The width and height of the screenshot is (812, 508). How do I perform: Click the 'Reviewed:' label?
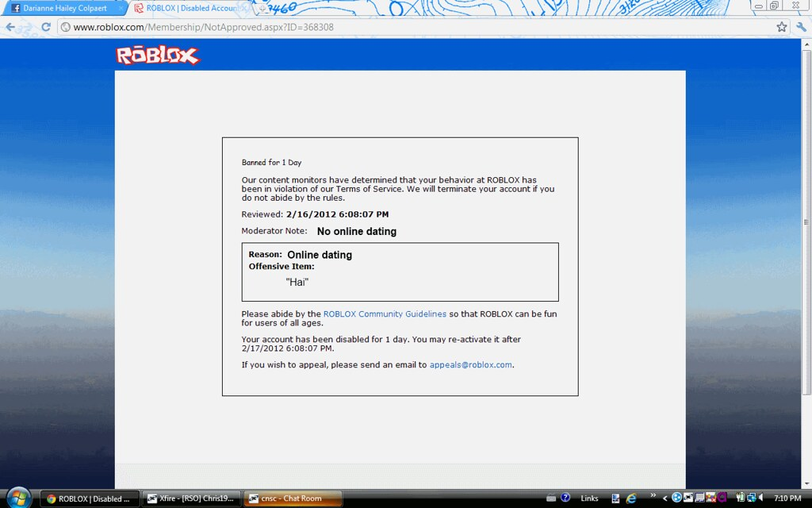(262, 214)
